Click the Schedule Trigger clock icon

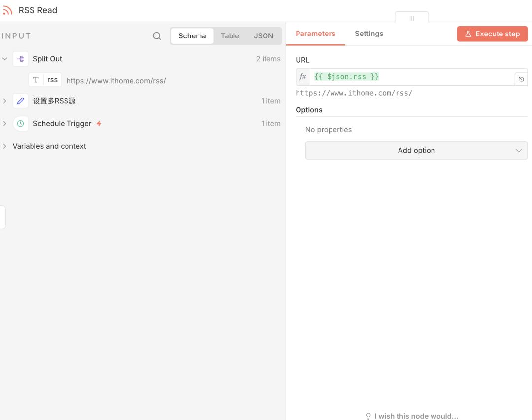pyautogui.click(x=20, y=124)
